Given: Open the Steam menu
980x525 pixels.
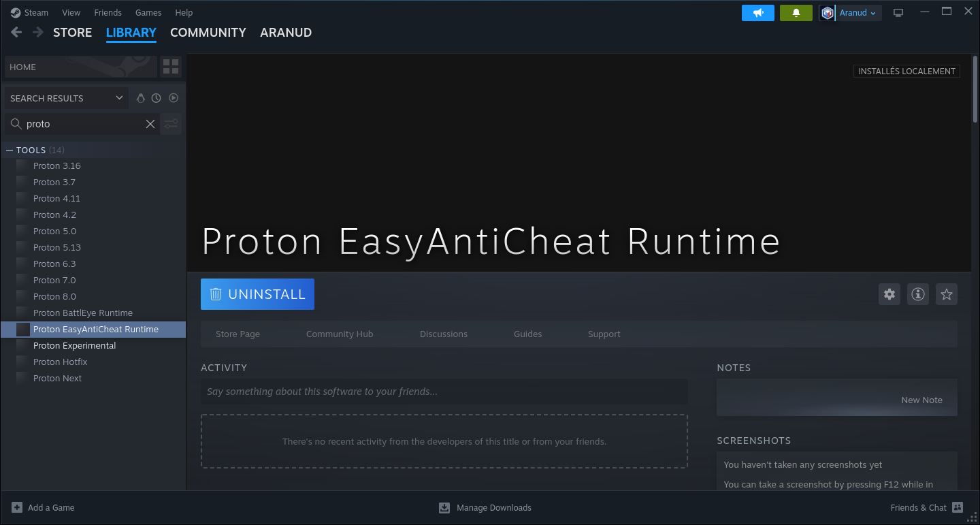Looking at the screenshot, I should click(37, 12).
